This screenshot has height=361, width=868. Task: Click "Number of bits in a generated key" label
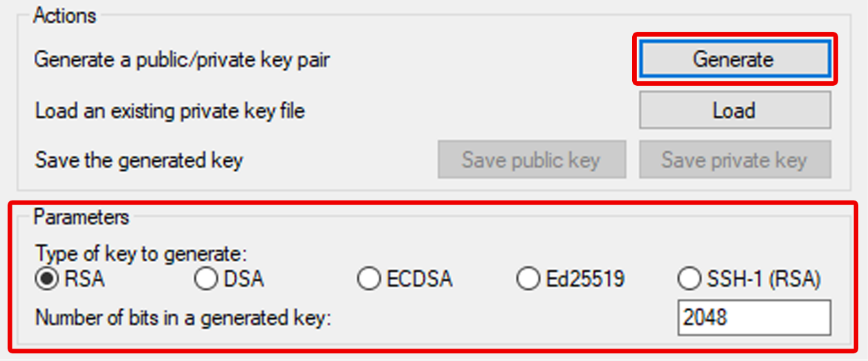(x=184, y=318)
